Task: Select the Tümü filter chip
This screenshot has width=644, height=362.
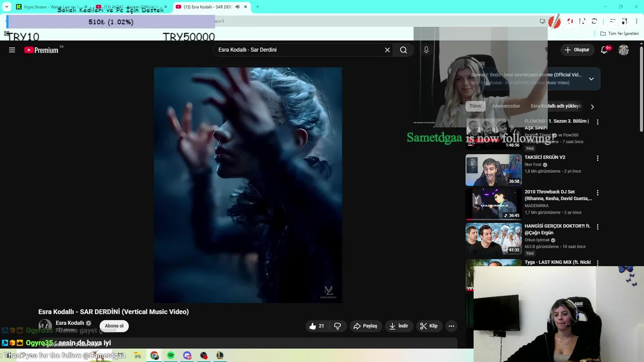Action: (x=475, y=106)
